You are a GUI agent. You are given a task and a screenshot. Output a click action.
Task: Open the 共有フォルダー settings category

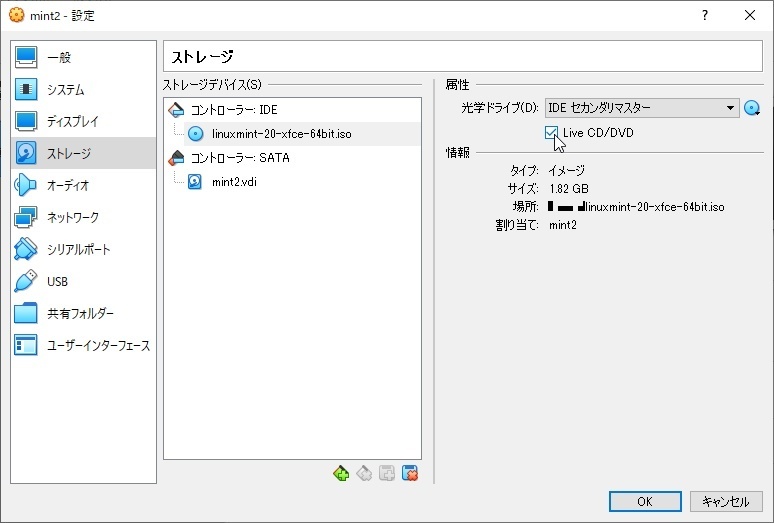(x=83, y=313)
